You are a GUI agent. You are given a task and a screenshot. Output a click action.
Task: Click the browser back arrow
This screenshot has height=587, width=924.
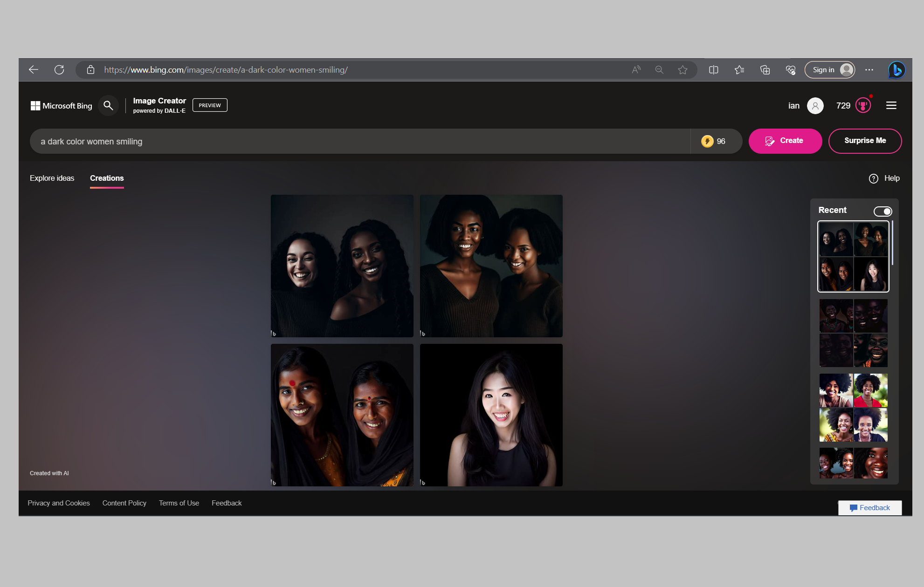(x=34, y=70)
